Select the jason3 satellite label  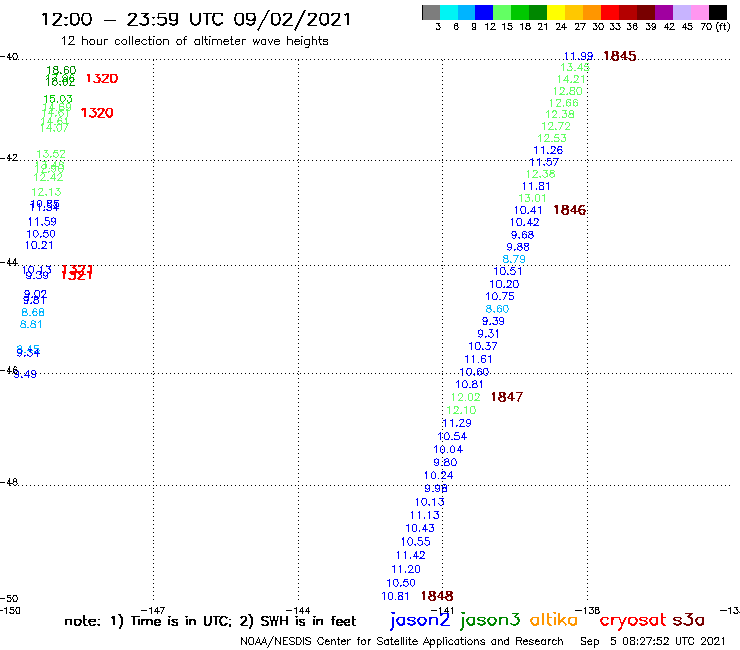pos(490,620)
